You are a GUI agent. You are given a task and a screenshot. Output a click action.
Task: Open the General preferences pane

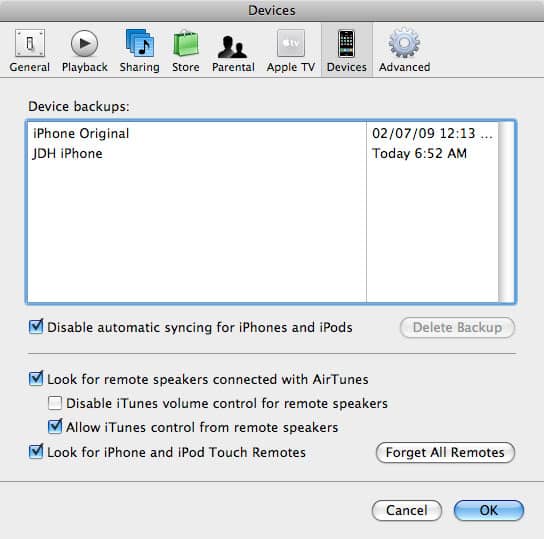pos(29,51)
